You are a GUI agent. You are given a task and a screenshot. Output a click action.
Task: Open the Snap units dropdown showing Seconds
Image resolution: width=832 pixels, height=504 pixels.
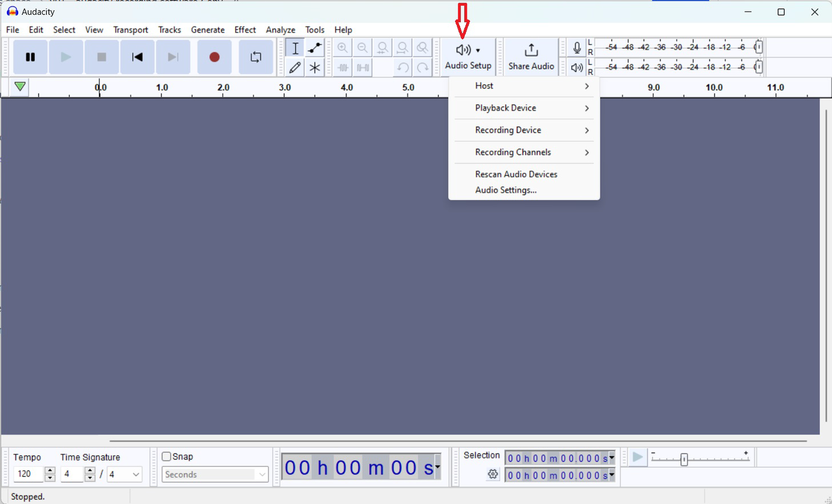coord(214,474)
